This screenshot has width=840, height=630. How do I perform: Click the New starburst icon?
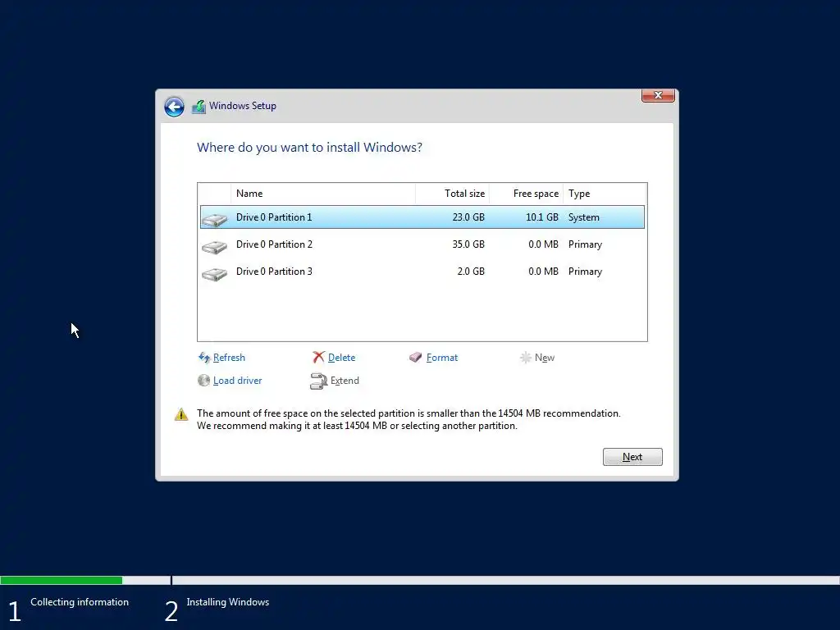[526, 358]
